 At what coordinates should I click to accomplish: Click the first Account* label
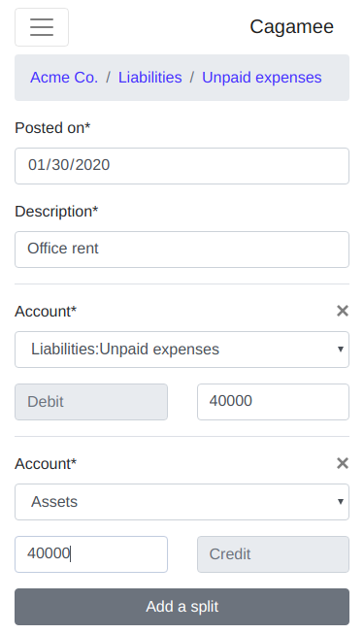[x=46, y=312]
